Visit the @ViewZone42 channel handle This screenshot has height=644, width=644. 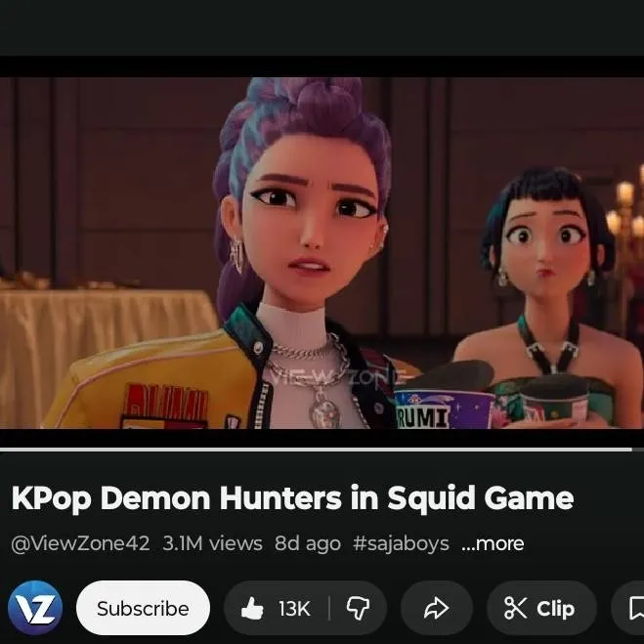coord(80,543)
